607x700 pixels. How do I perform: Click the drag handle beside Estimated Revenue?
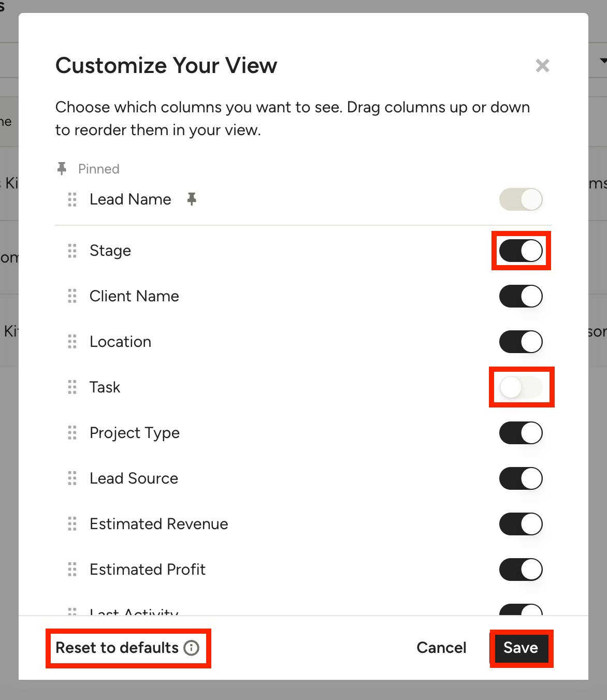[72, 524]
